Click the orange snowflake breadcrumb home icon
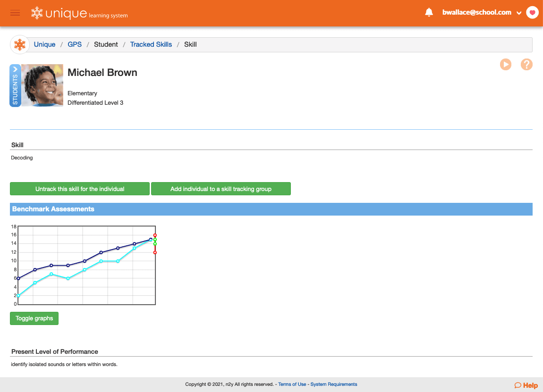The height and width of the screenshot is (392, 543). (20, 45)
